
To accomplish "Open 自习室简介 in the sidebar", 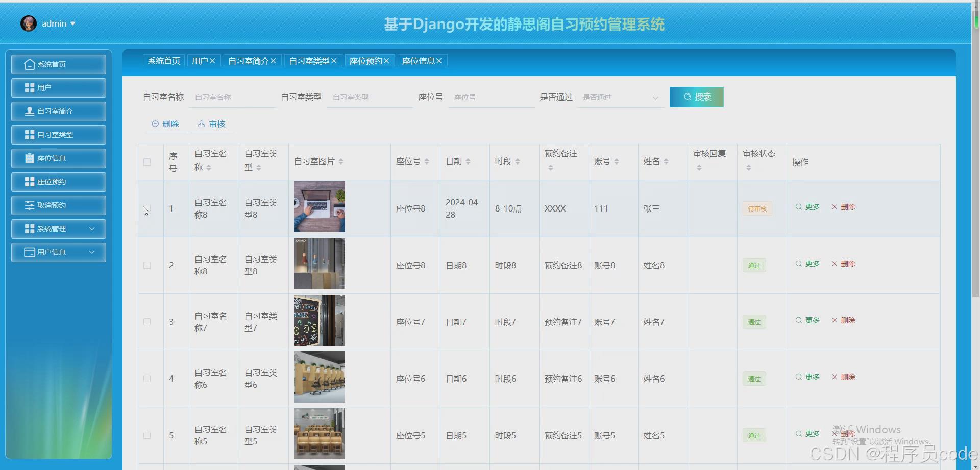I will click(59, 111).
